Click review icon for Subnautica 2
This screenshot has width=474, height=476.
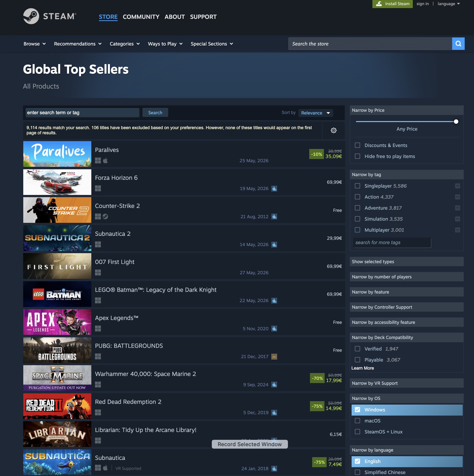(x=274, y=245)
